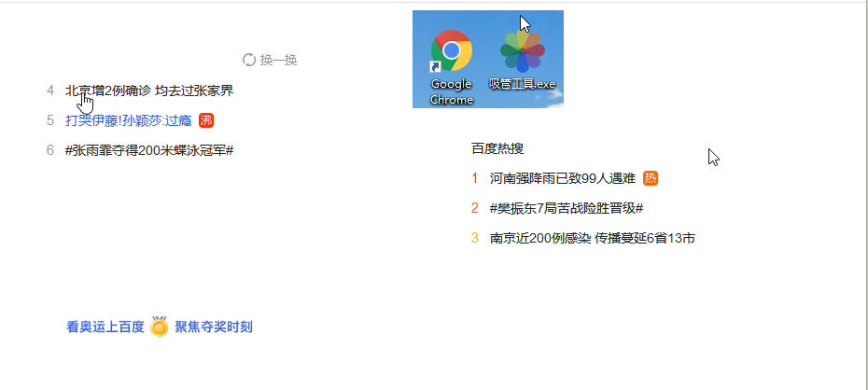Launch the 吸管工具.exe color picker icon
Viewport: 868px width, 390px height.
(522, 59)
